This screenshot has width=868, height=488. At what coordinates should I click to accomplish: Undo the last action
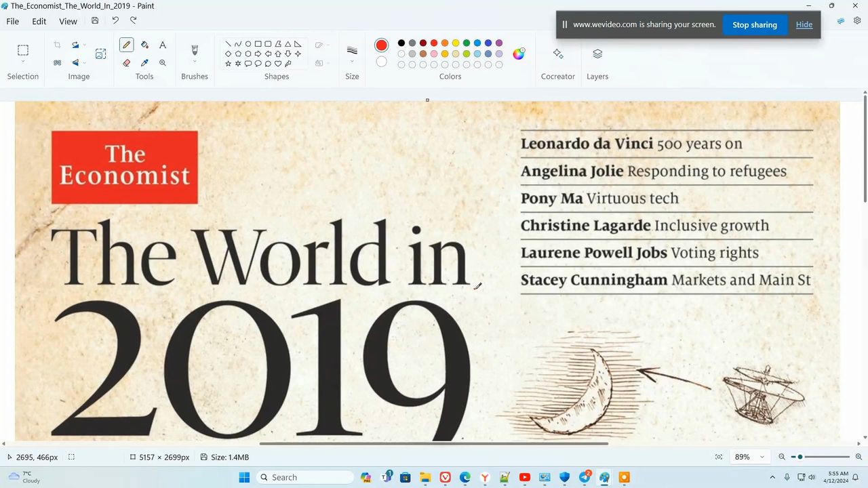pyautogui.click(x=115, y=21)
